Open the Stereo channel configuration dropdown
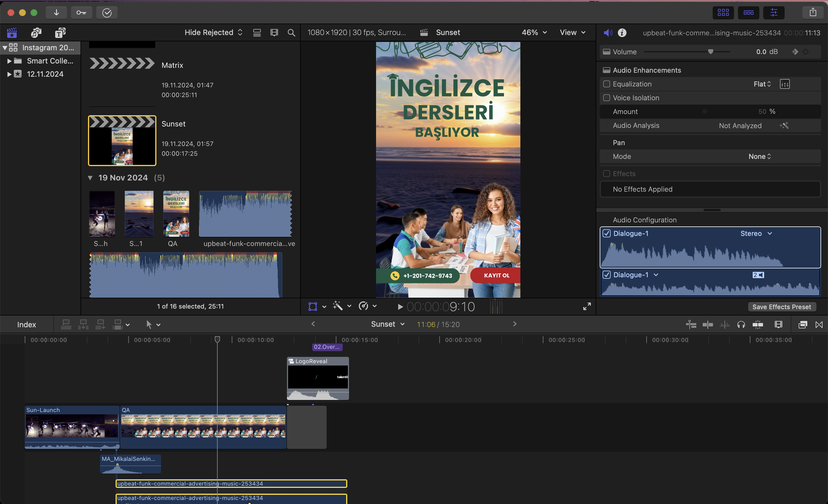 pyautogui.click(x=757, y=233)
